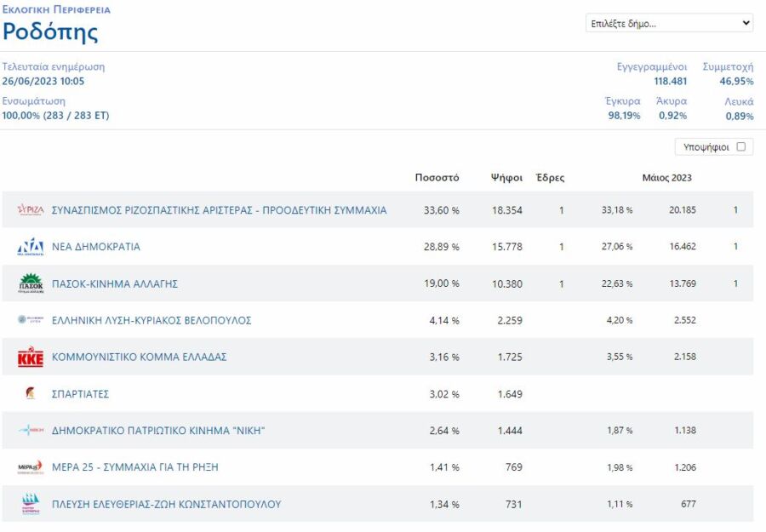
Task: Click the Spartan helmet logo for Σπαρτιάτες
Action: [31, 394]
